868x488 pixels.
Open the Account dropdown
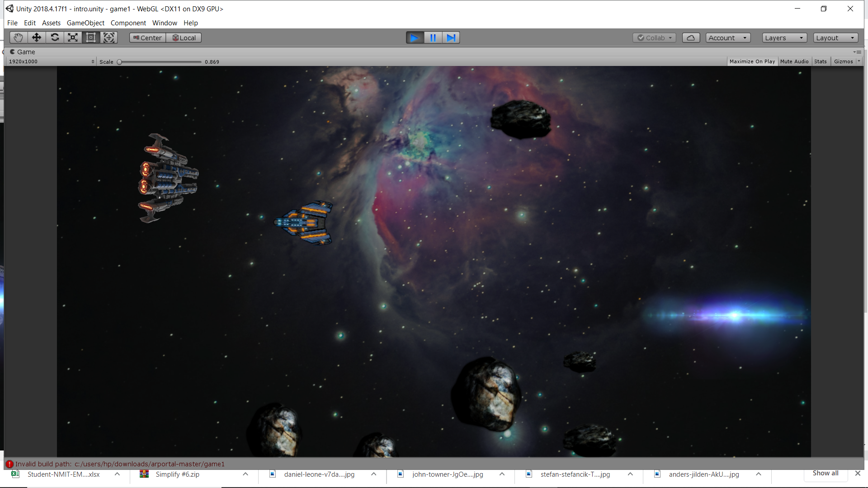click(728, 38)
